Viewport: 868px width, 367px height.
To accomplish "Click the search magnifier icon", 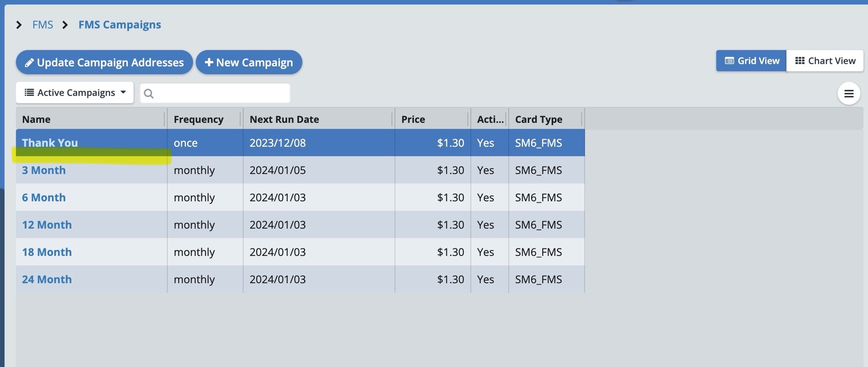I will tap(149, 93).
